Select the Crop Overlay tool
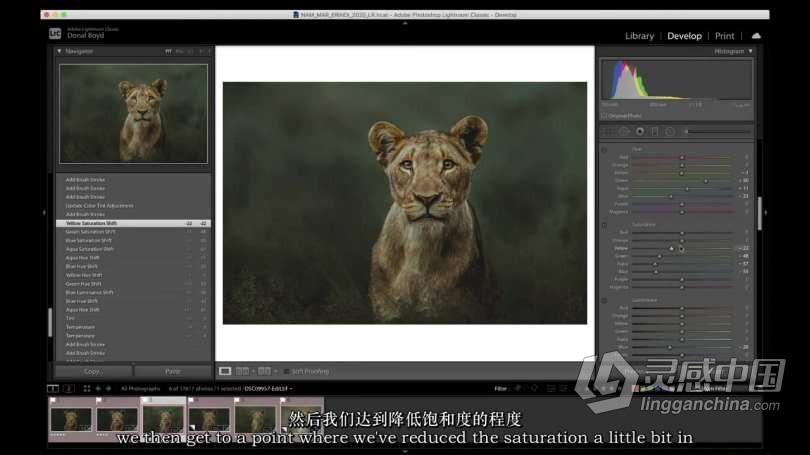Image resolution: width=810 pixels, height=455 pixels. click(609, 132)
